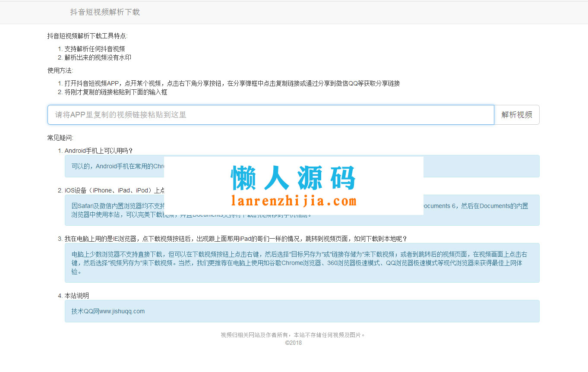Click the 解析视频 button
This screenshot has height=372, width=588.
(517, 115)
